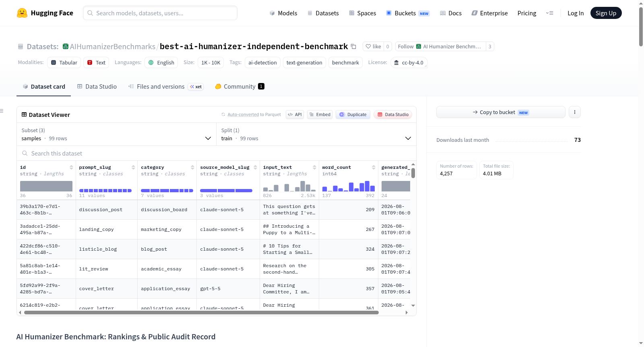Click the table's scroll-down arrow
The image size is (644, 347).
pyautogui.click(x=413, y=305)
